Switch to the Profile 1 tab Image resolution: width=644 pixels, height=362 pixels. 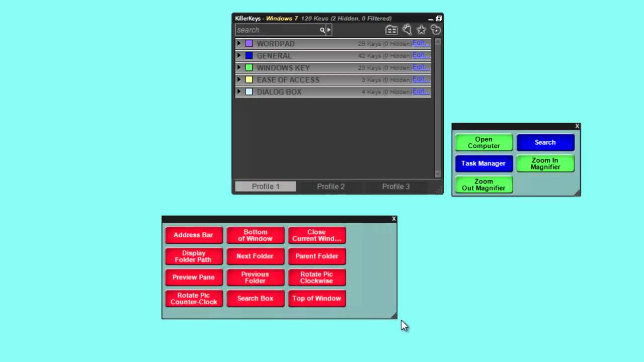(x=266, y=187)
